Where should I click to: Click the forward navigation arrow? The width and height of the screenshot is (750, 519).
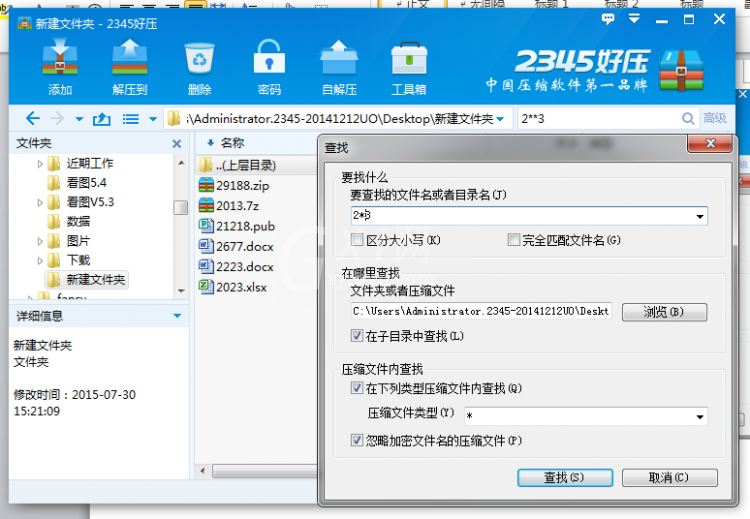click(x=57, y=118)
